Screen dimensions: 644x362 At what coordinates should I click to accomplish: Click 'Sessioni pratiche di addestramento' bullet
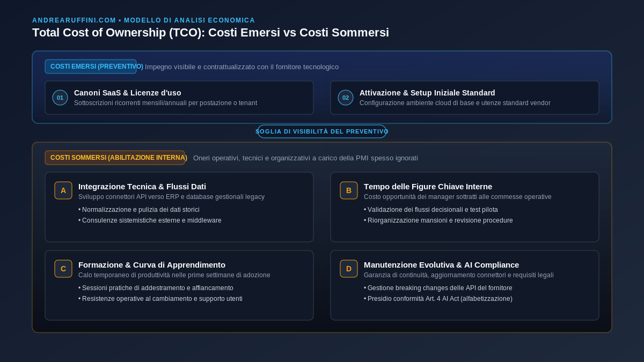coord(156,288)
